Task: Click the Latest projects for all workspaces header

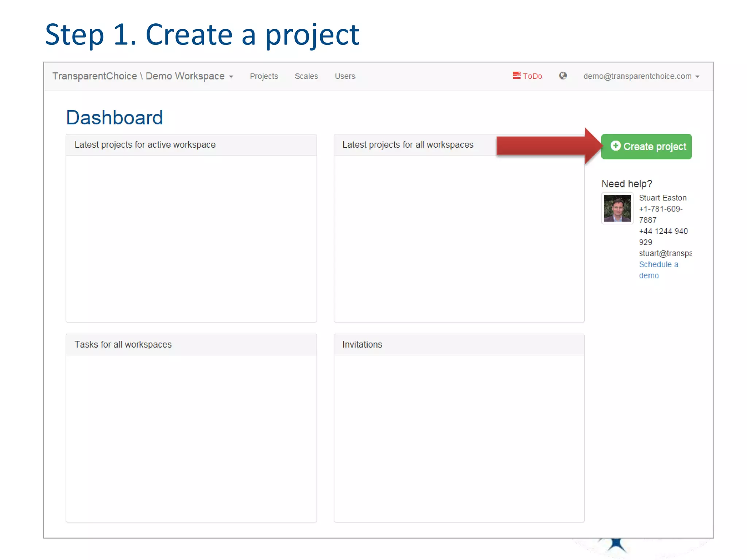Action: tap(407, 145)
